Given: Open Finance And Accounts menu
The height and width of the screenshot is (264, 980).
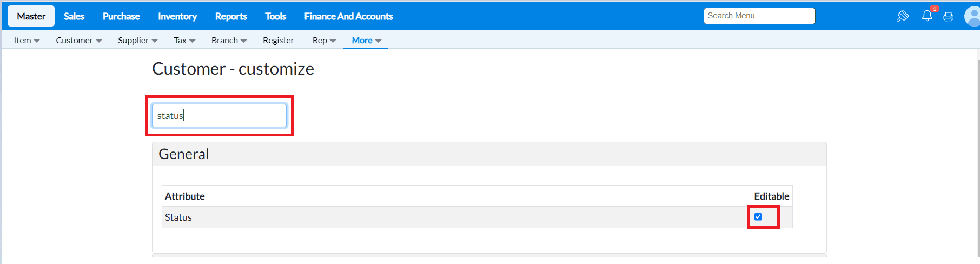Looking at the screenshot, I should (x=348, y=16).
